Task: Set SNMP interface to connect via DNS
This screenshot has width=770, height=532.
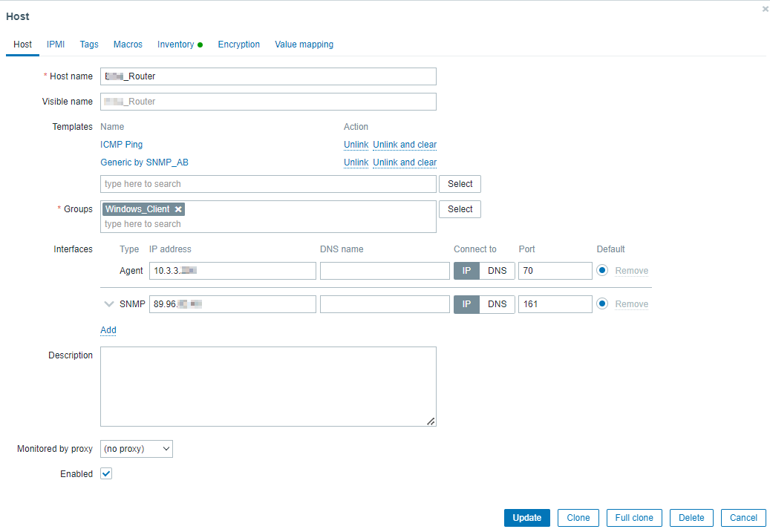Action: coord(497,304)
